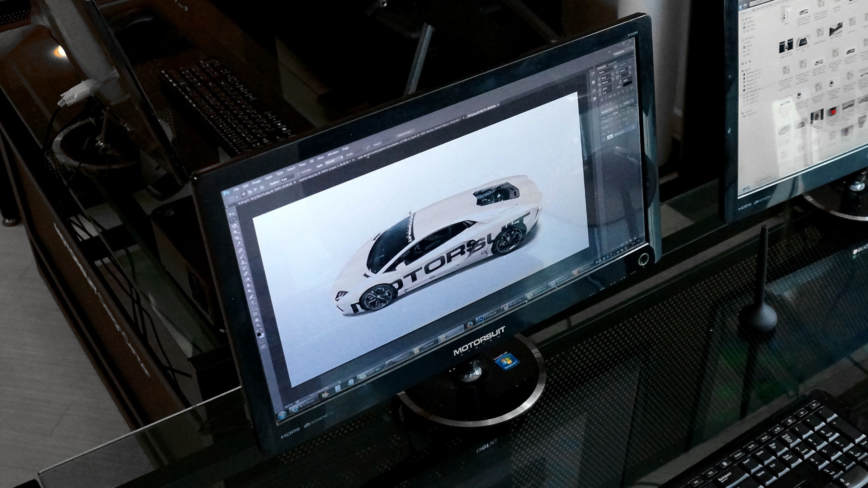Viewport: 868px width, 488px height.
Task: Open the Layer menu
Action: click(269, 177)
